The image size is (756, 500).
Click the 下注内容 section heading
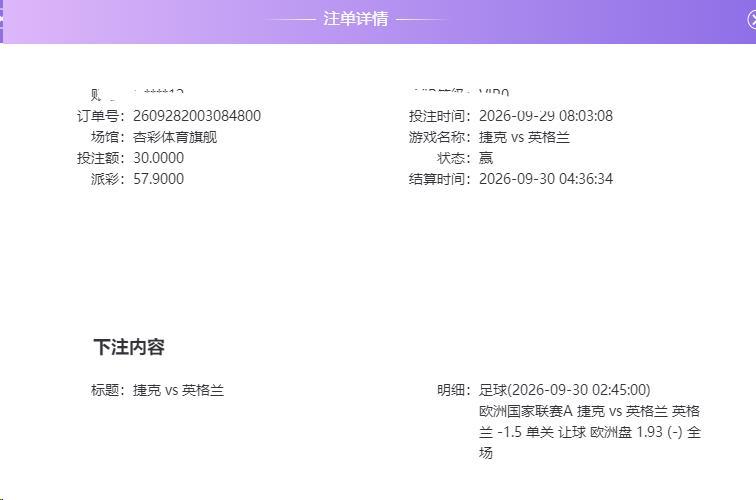pyautogui.click(x=129, y=347)
